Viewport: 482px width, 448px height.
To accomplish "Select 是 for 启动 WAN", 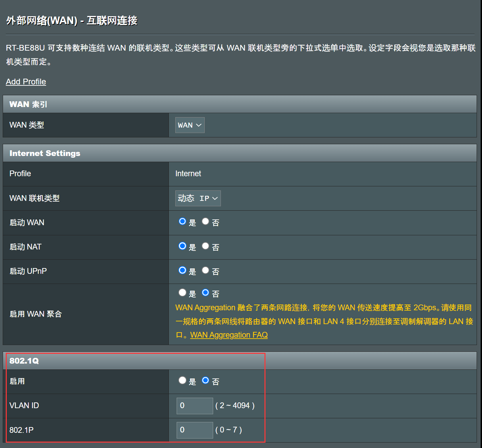I will 182,221.
